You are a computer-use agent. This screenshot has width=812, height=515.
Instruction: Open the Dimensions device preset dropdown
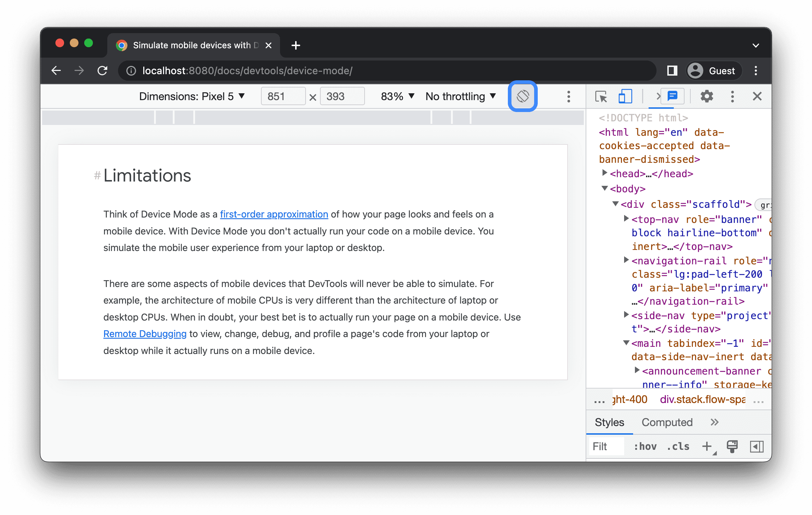point(191,96)
